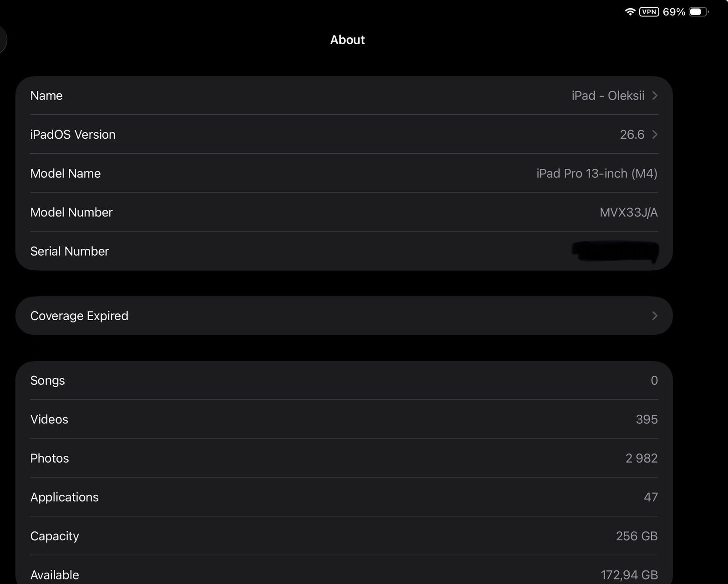Tap the VPN indicator in status bar
The height and width of the screenshot is (584, 728).
click(x=649, y=12)
